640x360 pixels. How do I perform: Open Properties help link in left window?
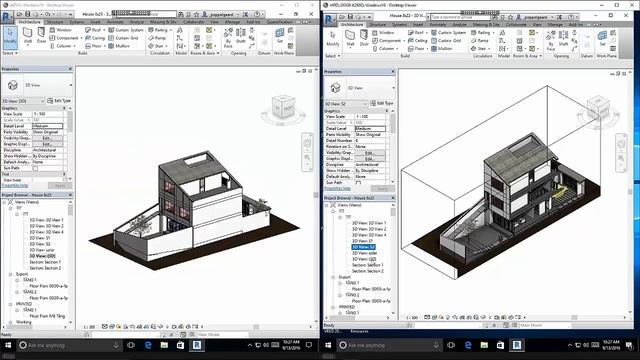[x=15, y=186]
